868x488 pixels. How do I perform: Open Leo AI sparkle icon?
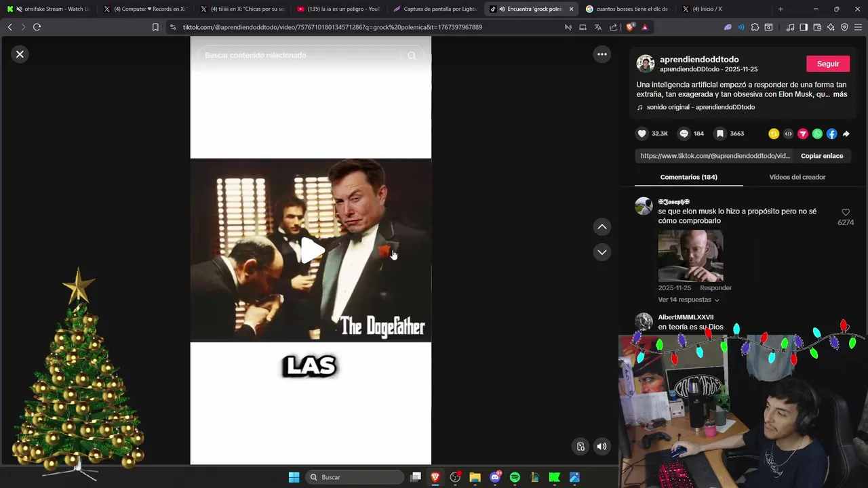click(831, 27)
